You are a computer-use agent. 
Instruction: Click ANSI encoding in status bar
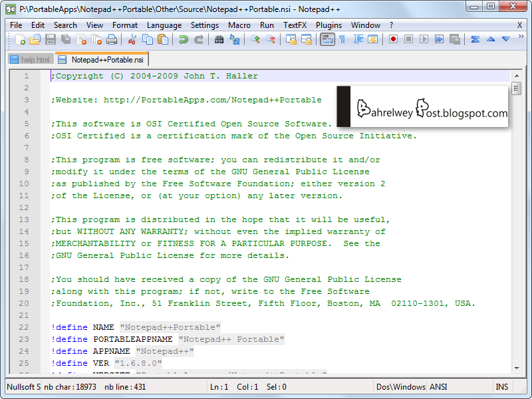tap(438, 387)
